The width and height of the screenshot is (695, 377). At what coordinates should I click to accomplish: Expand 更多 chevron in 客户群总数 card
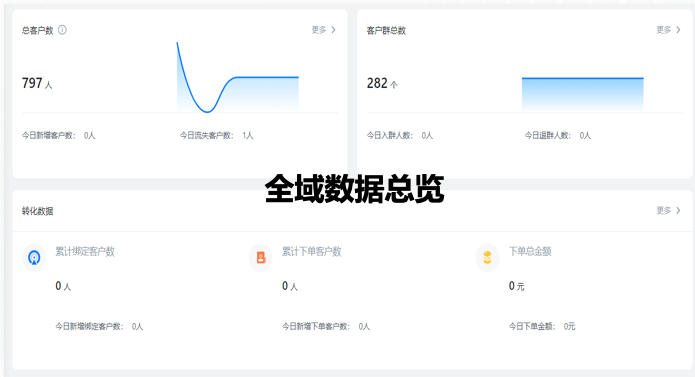(678, 30)
